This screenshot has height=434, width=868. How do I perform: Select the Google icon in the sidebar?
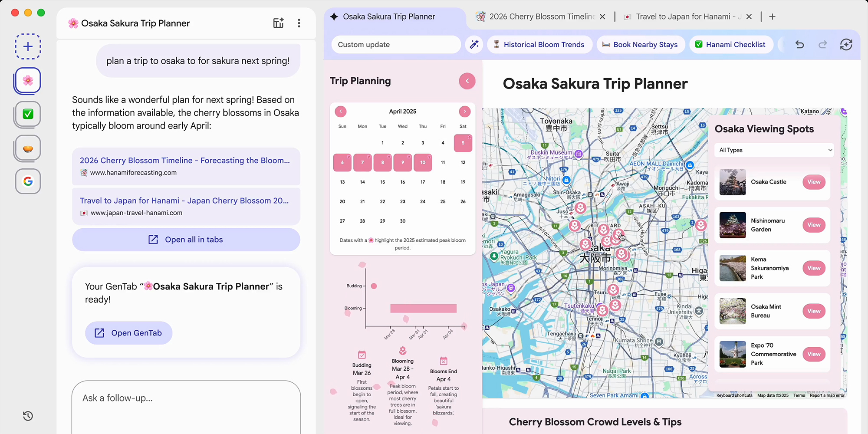pos(28,181)
